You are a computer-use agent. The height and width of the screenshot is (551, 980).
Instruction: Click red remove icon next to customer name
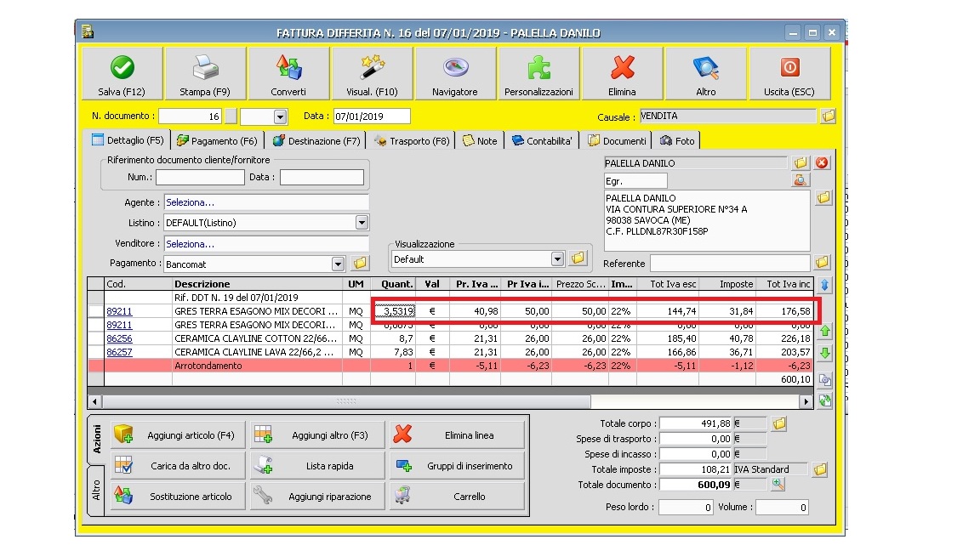pyautogui.click(x=822, y=163)
